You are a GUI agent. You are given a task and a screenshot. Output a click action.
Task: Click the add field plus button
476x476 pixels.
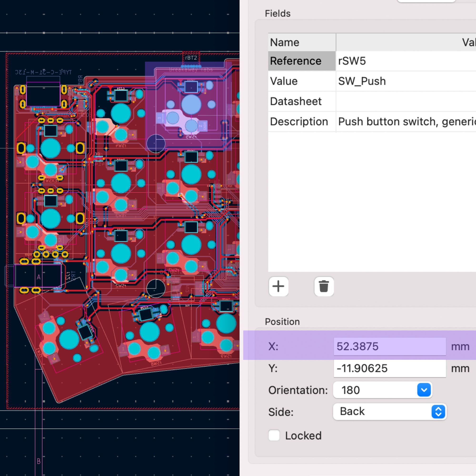coord(278,286)
